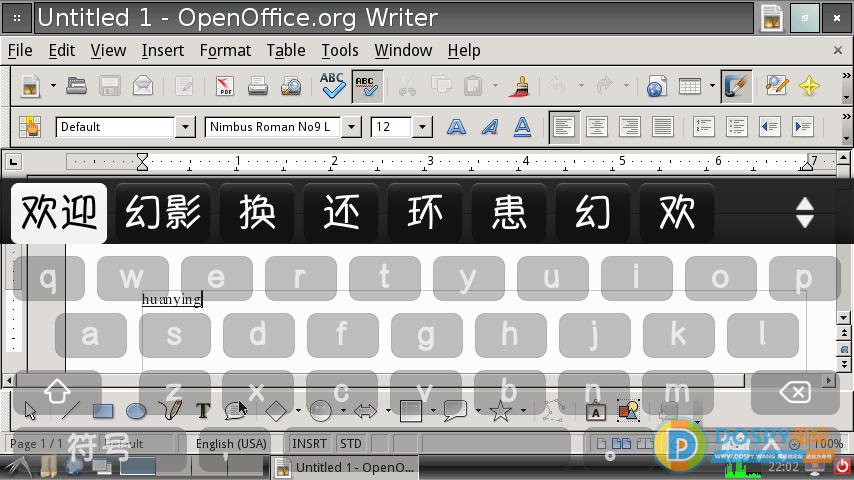Click the Bold letter A icon
The width and height of the screenshot is (854, 480).
tap(456, 127)
